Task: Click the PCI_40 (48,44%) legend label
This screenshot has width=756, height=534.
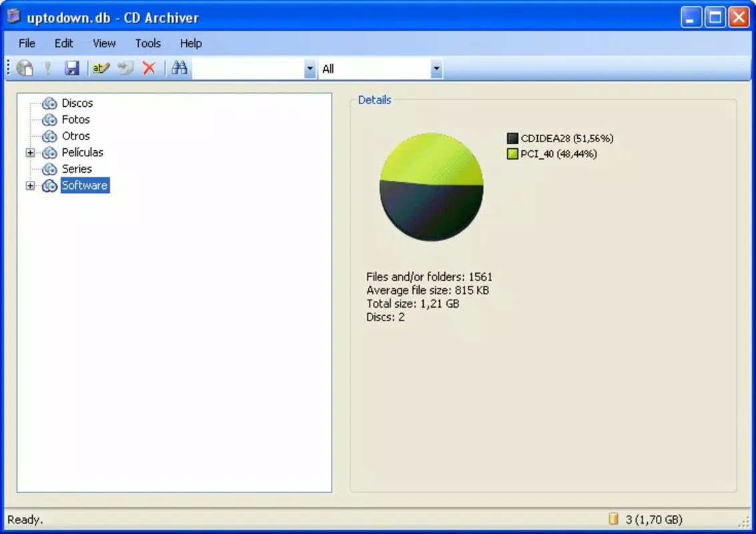Action: 558,154
